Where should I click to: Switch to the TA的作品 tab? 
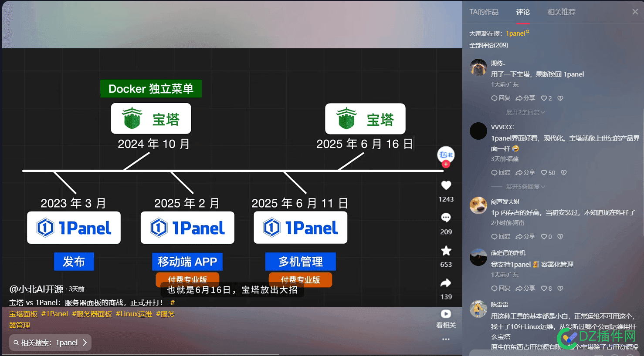[484, 12]
